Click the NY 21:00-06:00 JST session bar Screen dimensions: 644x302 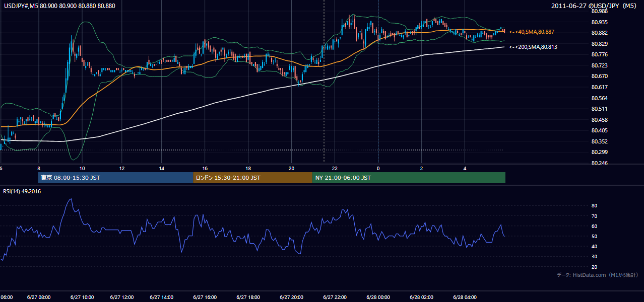(409, 178)
